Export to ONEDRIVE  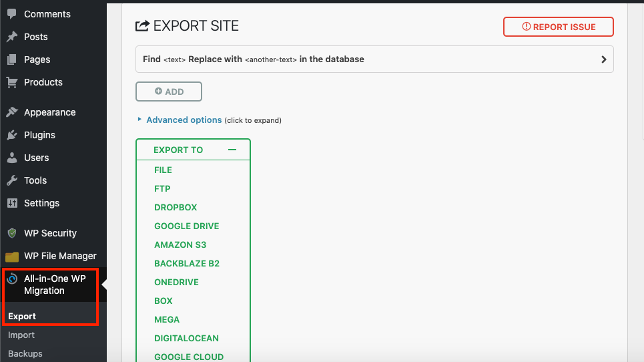pyautogui.click(x=176, y=282)
